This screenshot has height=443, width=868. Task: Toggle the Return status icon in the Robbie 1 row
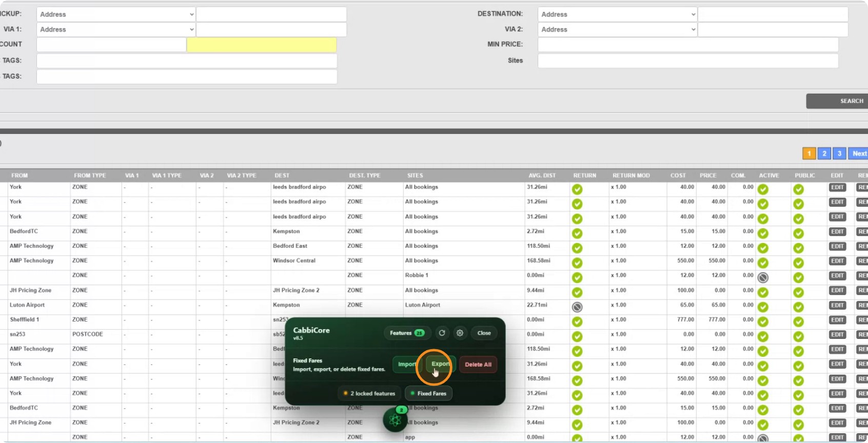(577, 277)
